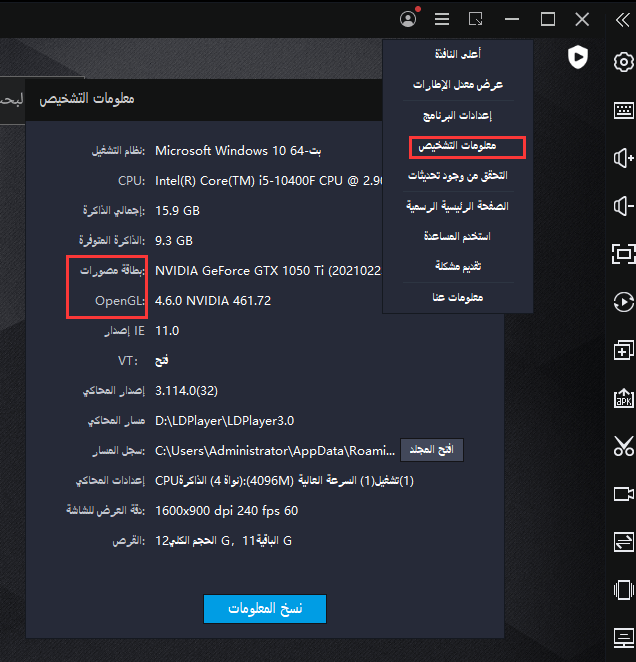Click the path D:\LDPlayer\LDPlayer3.0
This screenshot has height=662, width=636.
[224, 421]
